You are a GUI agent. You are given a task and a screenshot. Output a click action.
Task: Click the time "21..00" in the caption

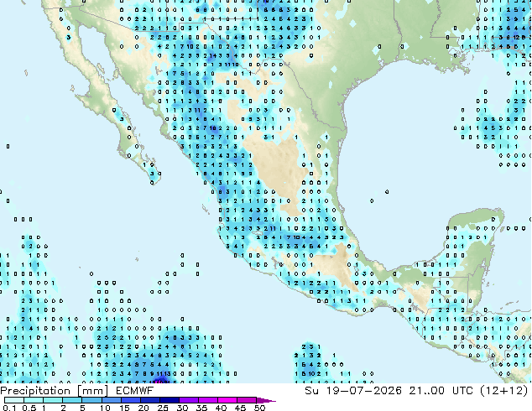(x=426, y=391)
